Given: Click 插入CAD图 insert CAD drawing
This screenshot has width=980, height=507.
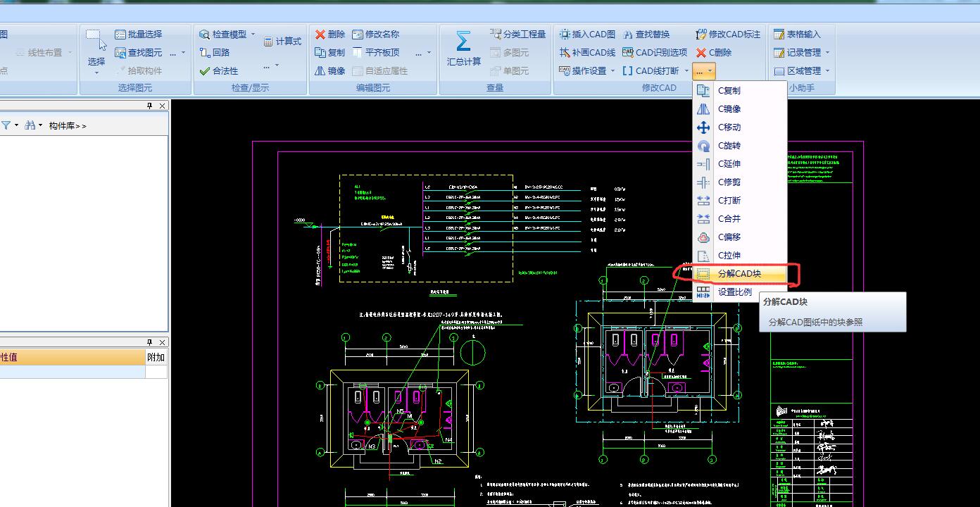Looking at the screenshot, I should [587, 34].
